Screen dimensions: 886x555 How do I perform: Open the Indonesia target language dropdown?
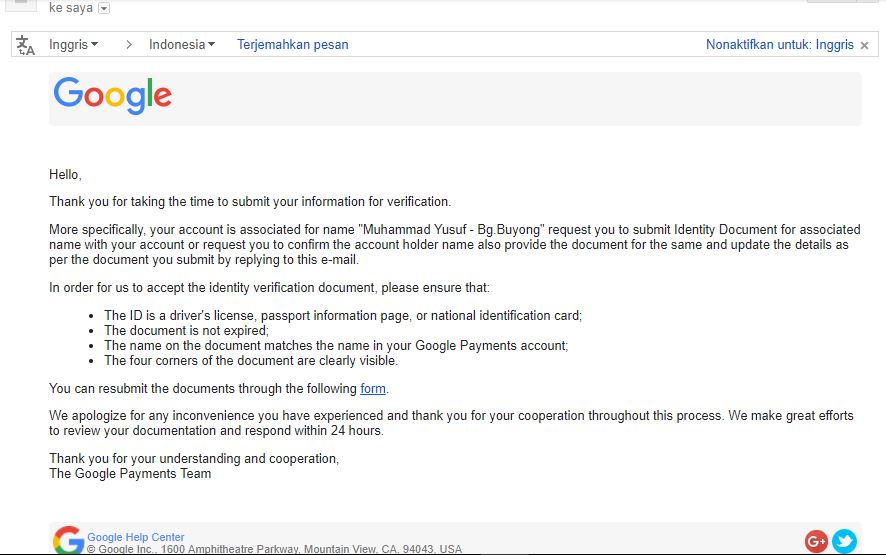click(182, 44)
